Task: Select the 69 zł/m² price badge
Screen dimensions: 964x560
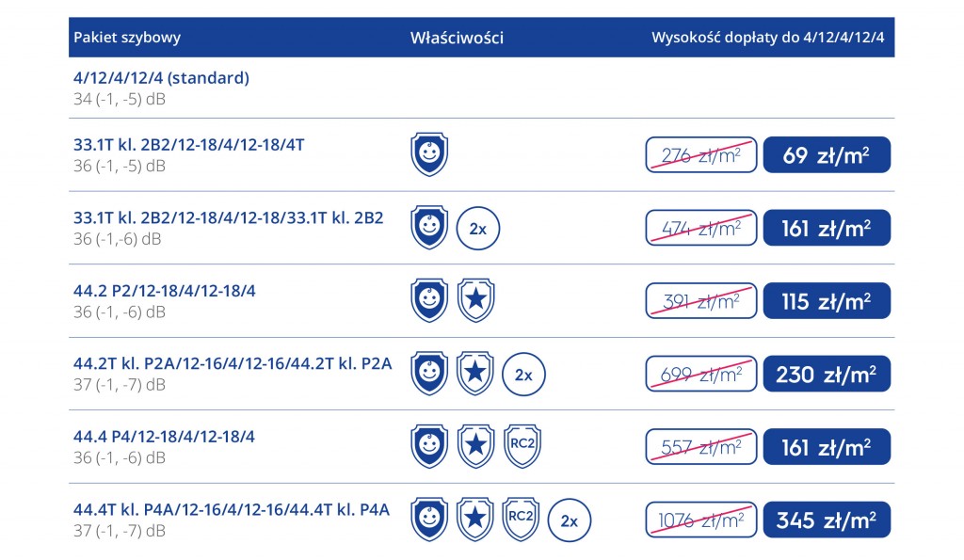Action: click(x=827, y=155)
